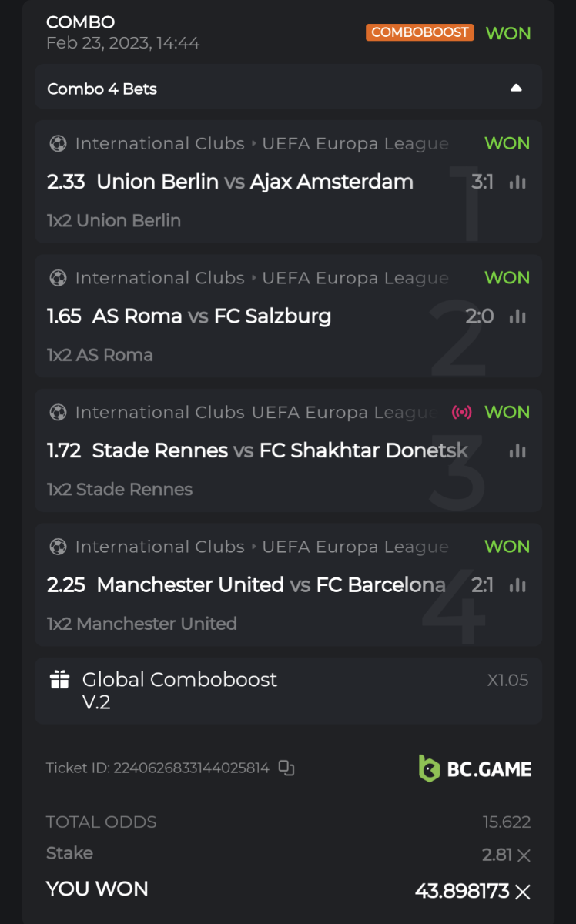This screenshot has width=576, height=924.
Task: Open Stade Rennes vs FC Shakhtar Donetsk match
Action: pos(280,450)
